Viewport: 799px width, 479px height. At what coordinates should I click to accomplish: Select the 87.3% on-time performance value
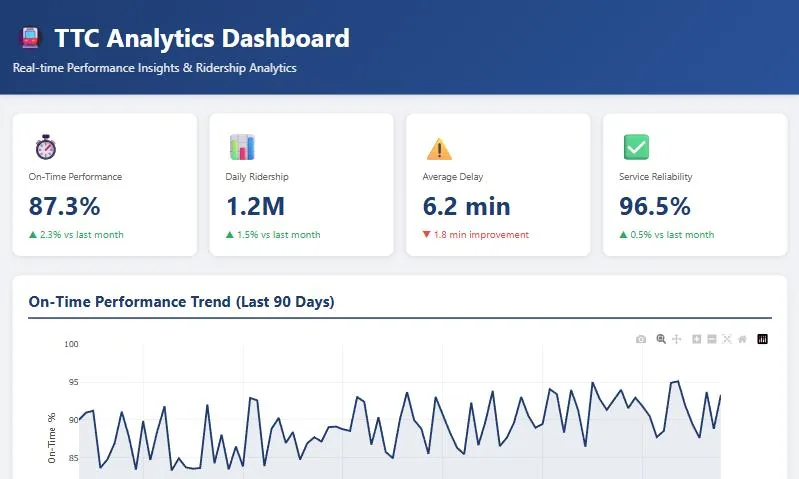pos(64,206)
